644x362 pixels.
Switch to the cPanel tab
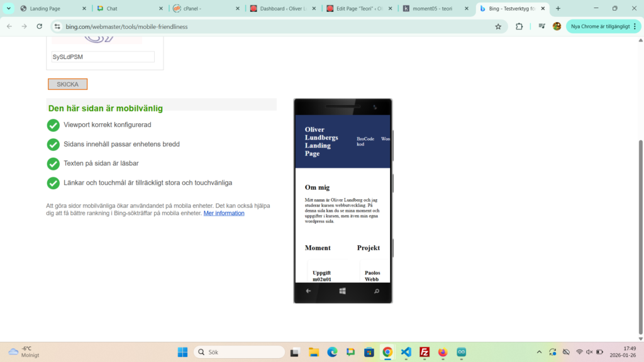click(x=205, y=9)
